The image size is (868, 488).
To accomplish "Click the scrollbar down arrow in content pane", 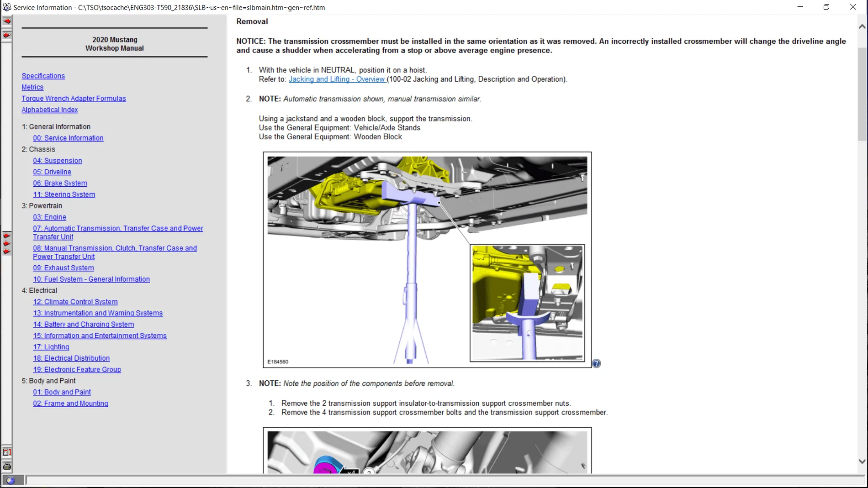I will tap(862, 462).
